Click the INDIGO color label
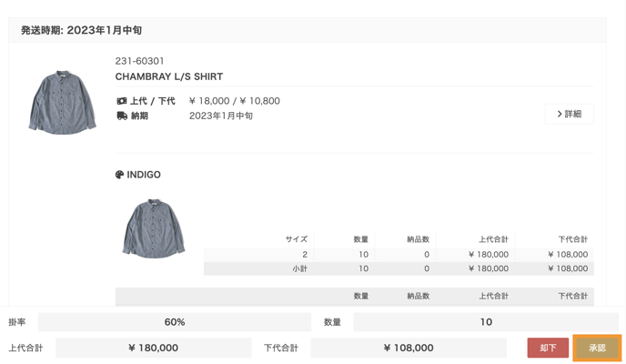The height and width of the screenshot is (364, 626). click(144, 175)
